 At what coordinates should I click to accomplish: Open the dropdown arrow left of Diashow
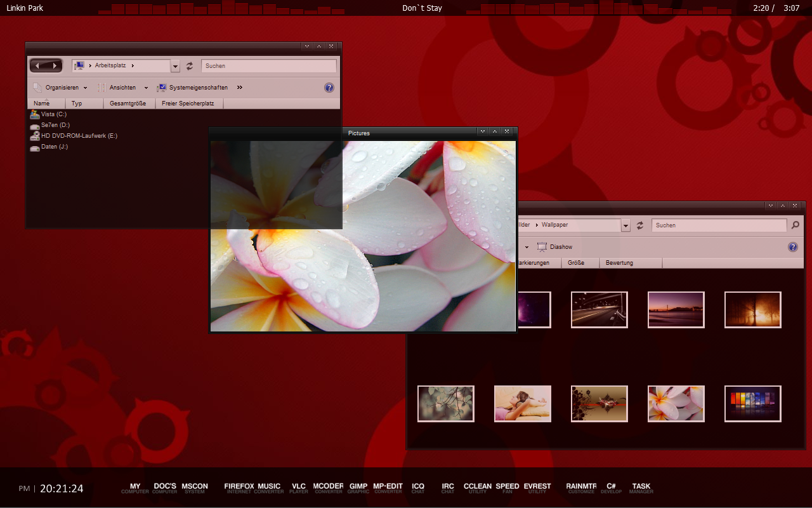point(527,247)
